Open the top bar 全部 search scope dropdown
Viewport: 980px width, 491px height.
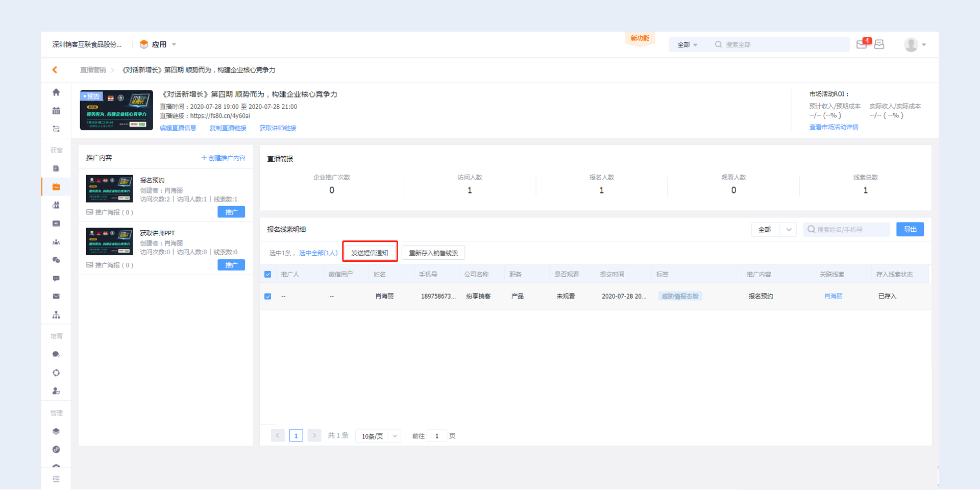687,45
